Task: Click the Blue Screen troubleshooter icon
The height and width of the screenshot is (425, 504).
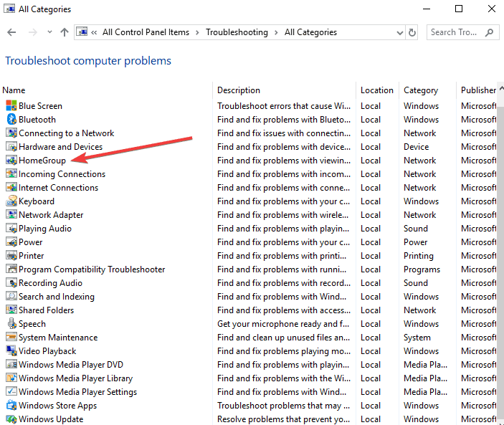Action: (x=11, y=105)
